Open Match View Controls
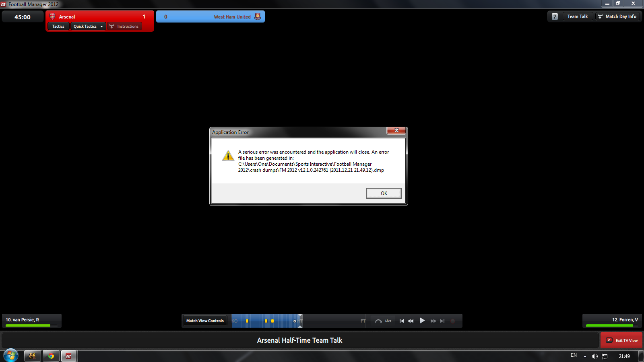The width and height of the screenshot is (644, 362). click(205, 321)
